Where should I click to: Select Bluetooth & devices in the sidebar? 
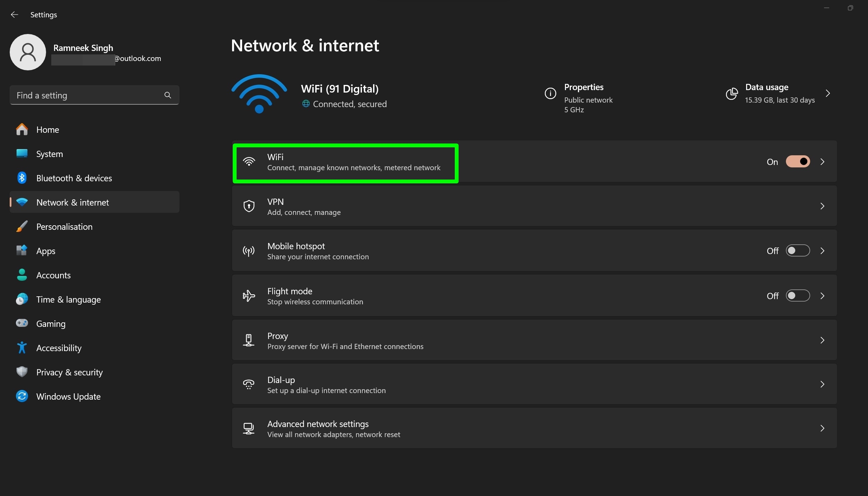pyautogui.click(x=94, y=178)
